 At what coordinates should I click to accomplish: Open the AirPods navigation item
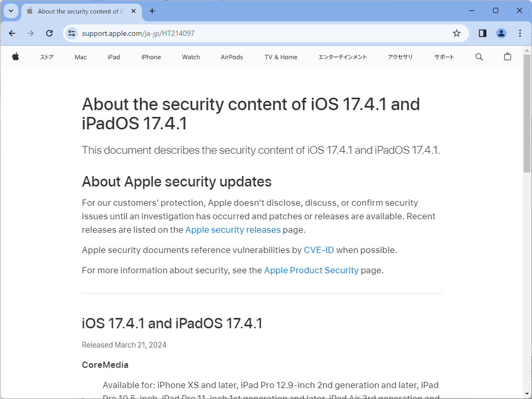232,57
